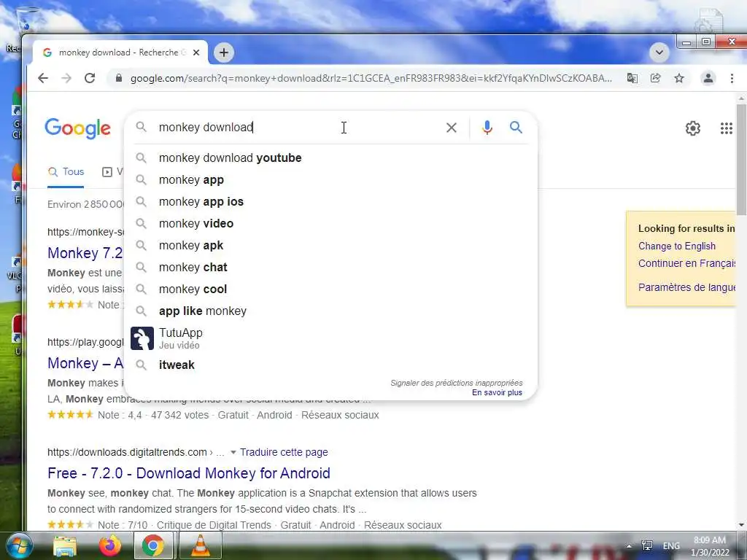Pick the monkey apk suggestion
Viewport: 747px width, 560px height.
(x=330, y=245)
